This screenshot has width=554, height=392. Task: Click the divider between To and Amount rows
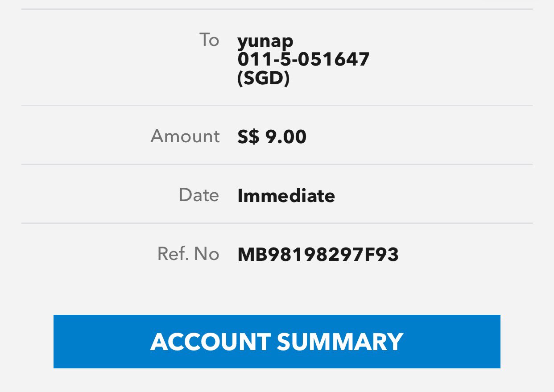(x=277, y=106)
